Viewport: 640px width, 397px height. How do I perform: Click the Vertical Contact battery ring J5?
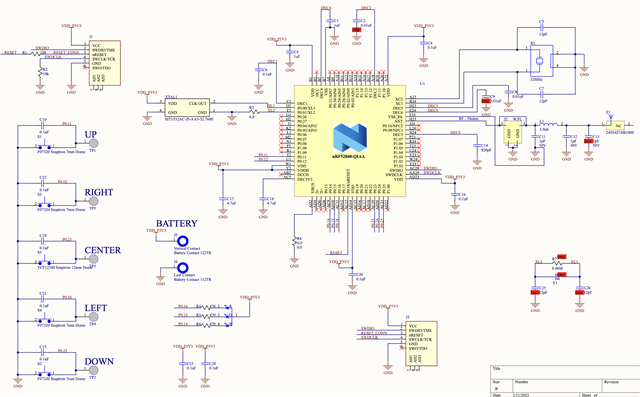point(182,241)
